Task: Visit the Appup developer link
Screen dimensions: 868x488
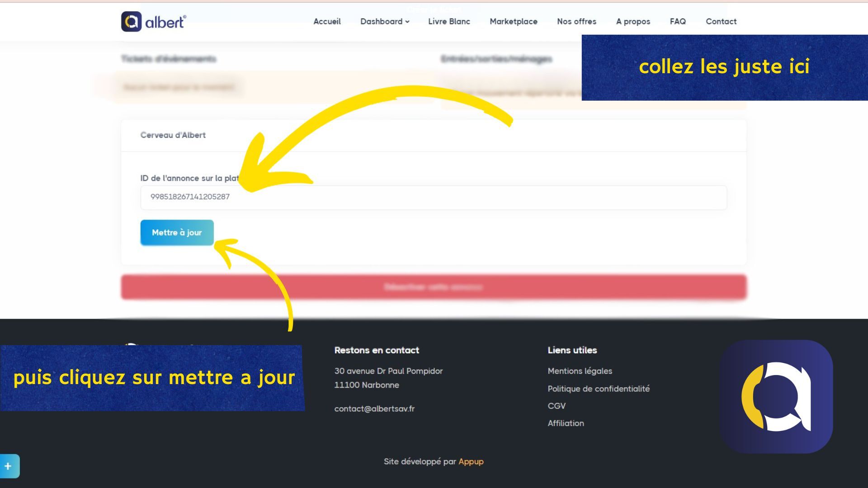Action: (x=471, y=461)
